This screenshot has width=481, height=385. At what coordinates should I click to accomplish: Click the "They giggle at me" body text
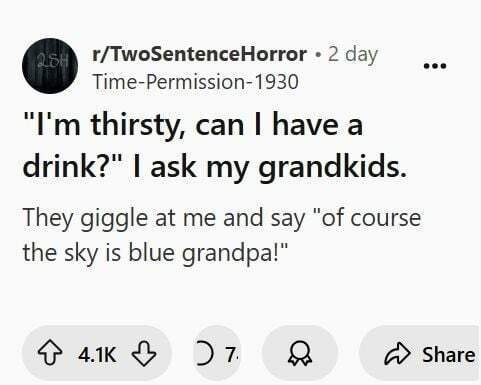(119, 218)
